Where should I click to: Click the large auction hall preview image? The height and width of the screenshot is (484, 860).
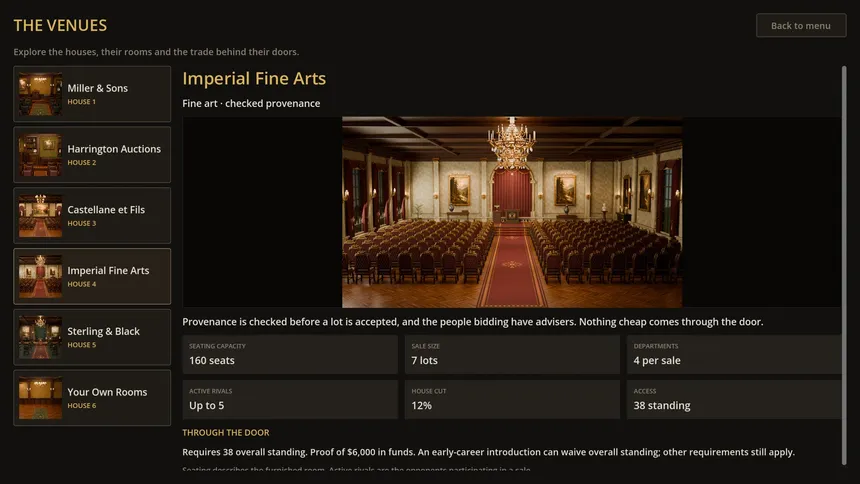pyautogui.click(x=512, y=212)
